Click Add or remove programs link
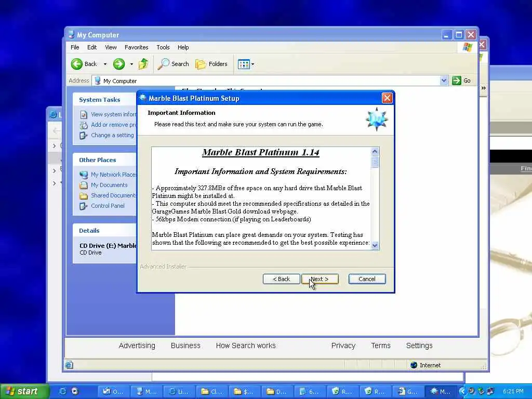 114,125
